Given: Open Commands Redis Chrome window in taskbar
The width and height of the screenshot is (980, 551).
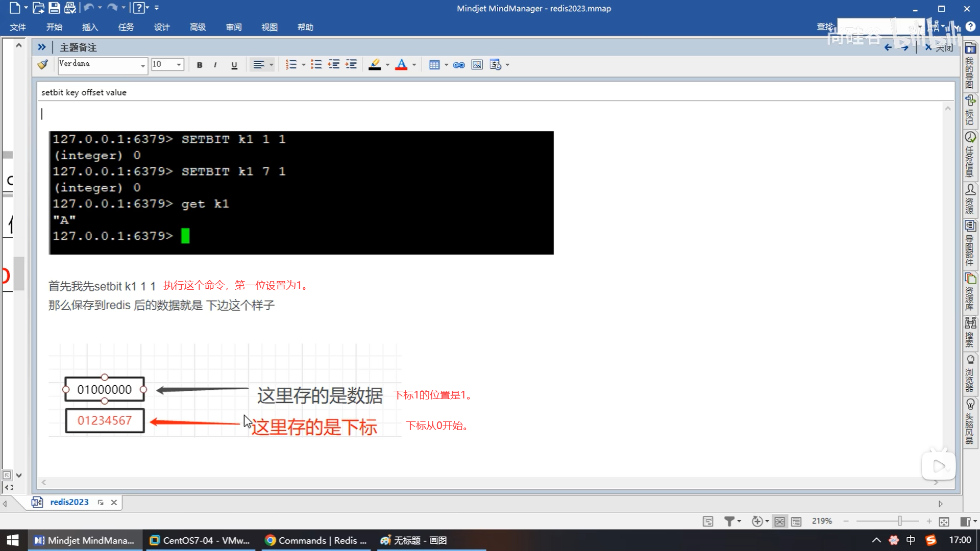Looking at the screenshot, I should click(x=316, y=540).
